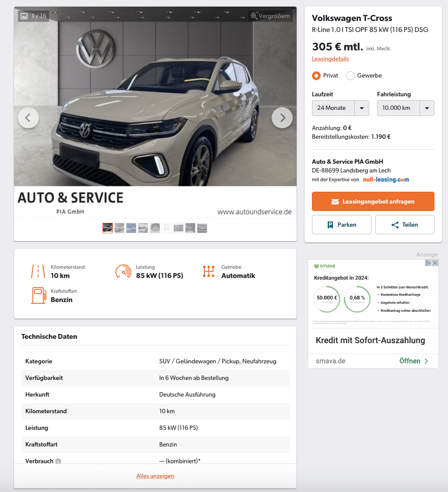
Task: Click the Deutsche Ausführung value
Action: (187, 394)
